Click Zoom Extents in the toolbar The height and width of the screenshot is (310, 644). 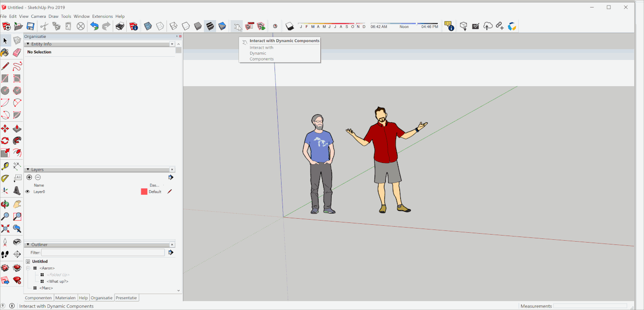coord(6,229)
